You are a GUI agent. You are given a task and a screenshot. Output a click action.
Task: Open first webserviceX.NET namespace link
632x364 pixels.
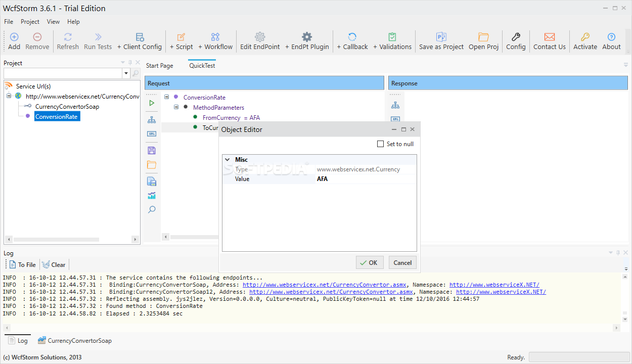(494, 285)
